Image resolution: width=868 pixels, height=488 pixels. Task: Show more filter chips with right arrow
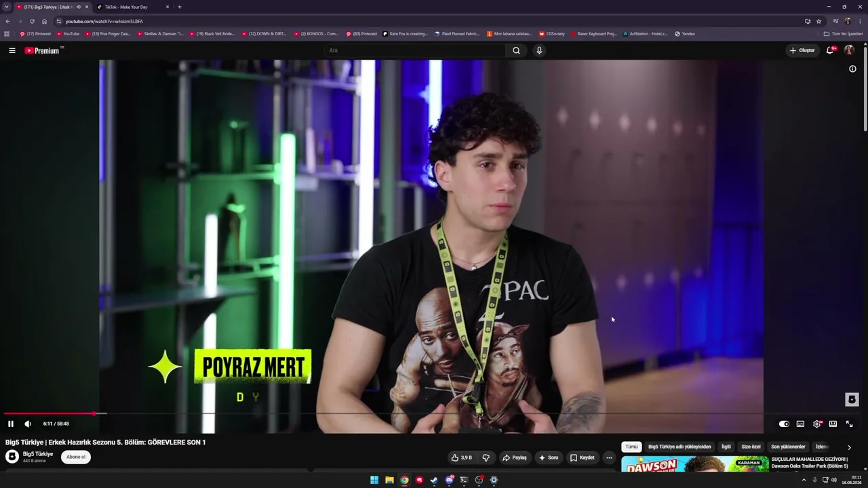point(849,447)
